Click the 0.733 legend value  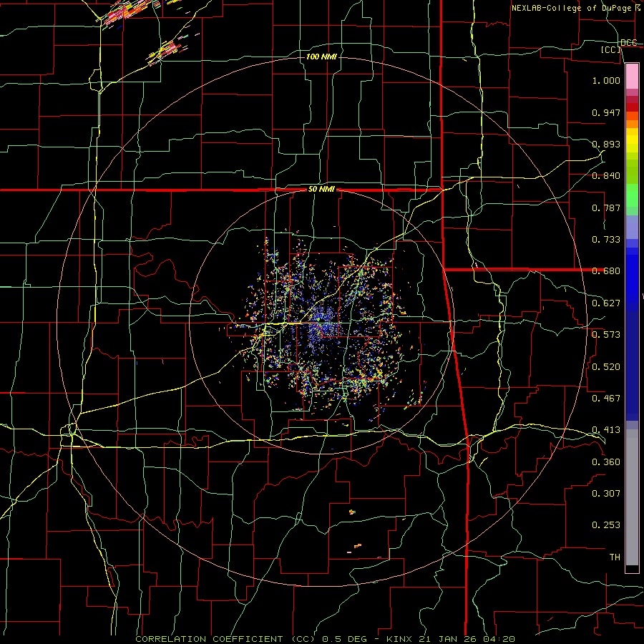pyautogui.click(x=606, y=240)
